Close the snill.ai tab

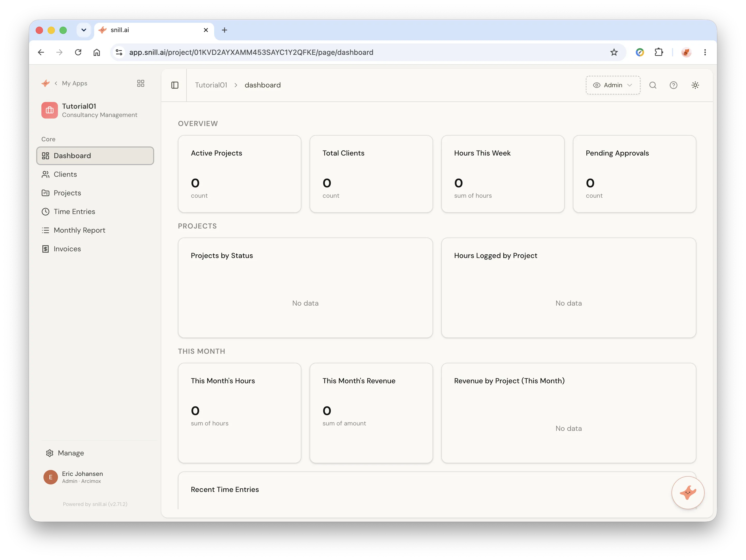(206, 30)
